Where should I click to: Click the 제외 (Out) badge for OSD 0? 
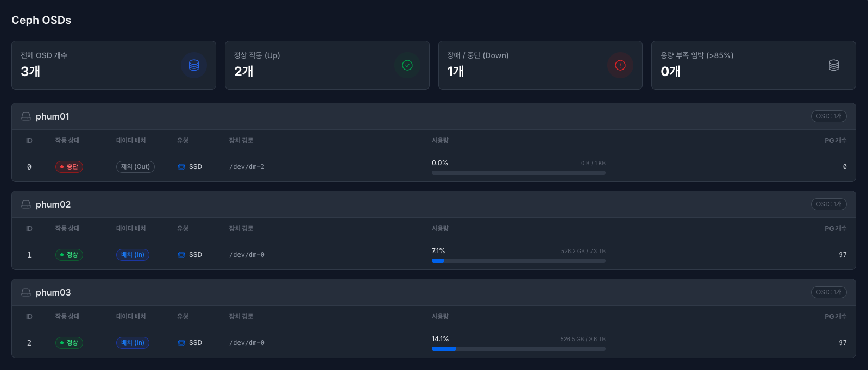coord(135,167)
